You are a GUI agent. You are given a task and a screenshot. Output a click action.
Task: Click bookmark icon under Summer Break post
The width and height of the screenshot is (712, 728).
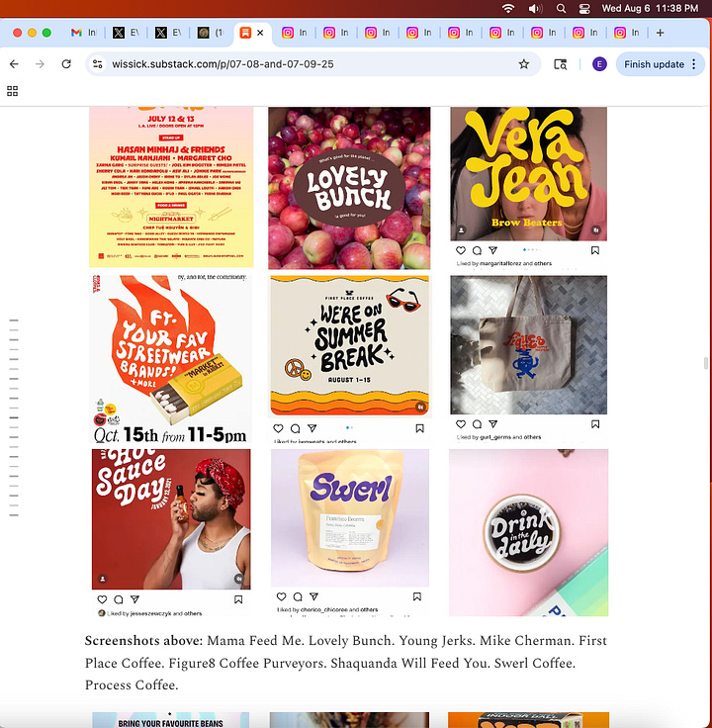(419, 428)
